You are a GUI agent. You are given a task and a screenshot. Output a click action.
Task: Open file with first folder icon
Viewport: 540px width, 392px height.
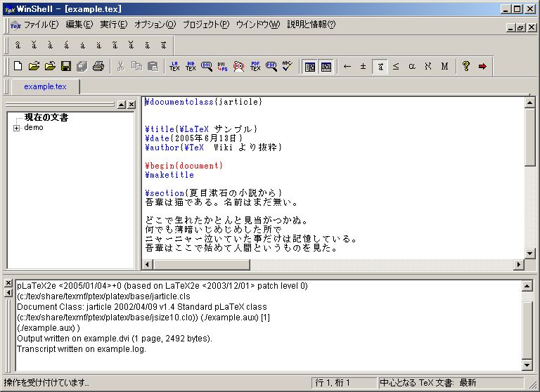click(x=34, y=66)
